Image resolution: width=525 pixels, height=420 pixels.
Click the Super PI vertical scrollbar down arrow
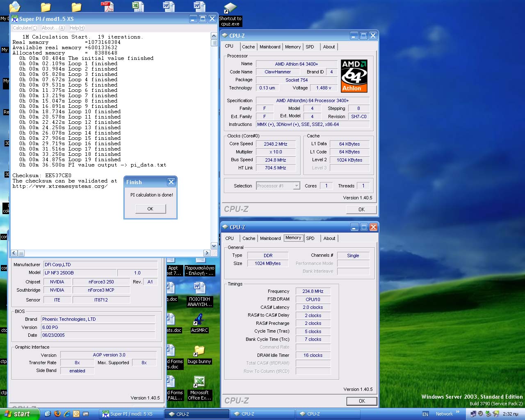pyautogui.click(x=214, y=246)
